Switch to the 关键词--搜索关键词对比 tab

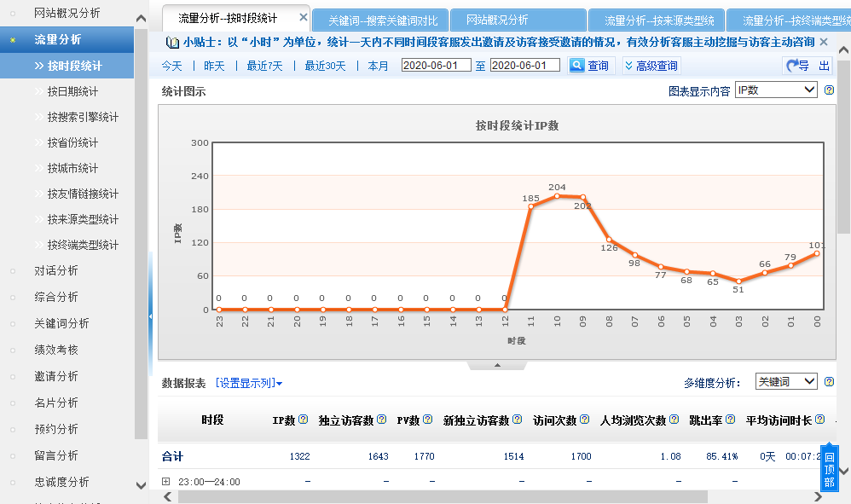(x=383, y=20)
